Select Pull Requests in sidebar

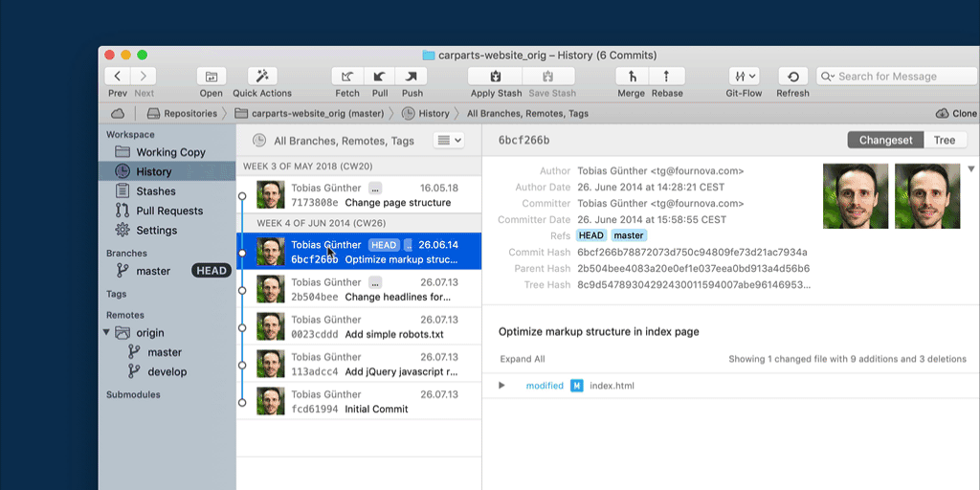pos(169,211)
